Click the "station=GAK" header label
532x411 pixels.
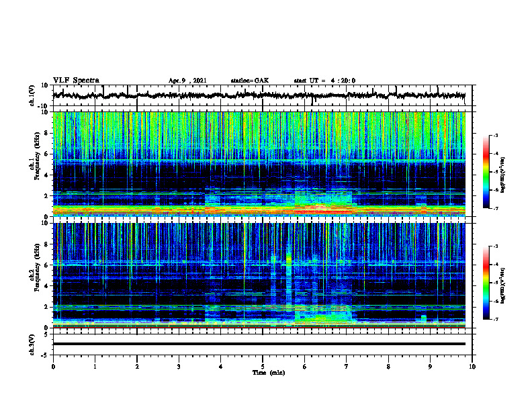(250, 81)
